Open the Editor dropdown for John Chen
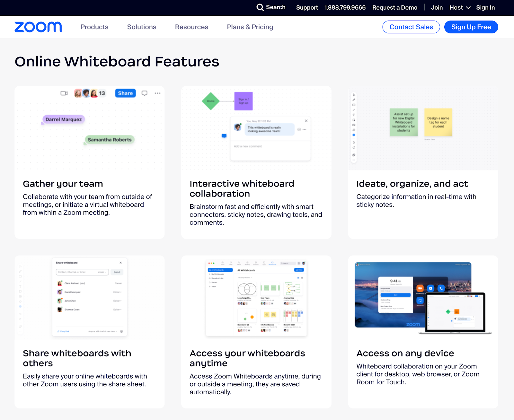Image resolution: width=514 pixels, height=420 pixels. click(117, 301)
